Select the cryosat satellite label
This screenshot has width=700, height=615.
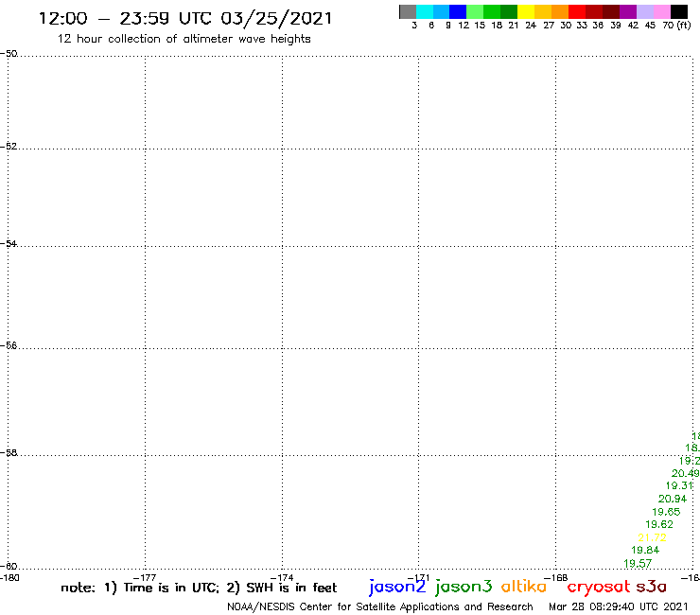(x=599, y=588)
